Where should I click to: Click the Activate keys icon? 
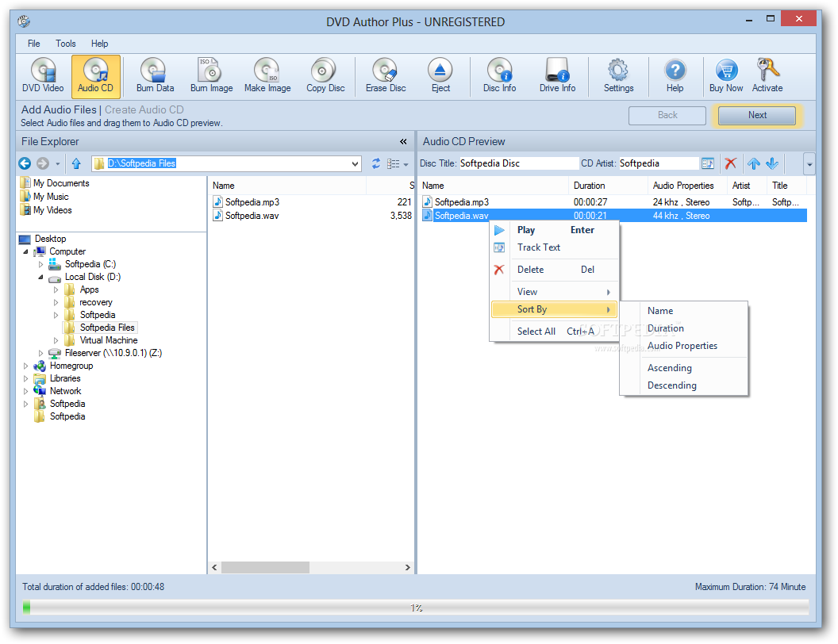[767, 76]
